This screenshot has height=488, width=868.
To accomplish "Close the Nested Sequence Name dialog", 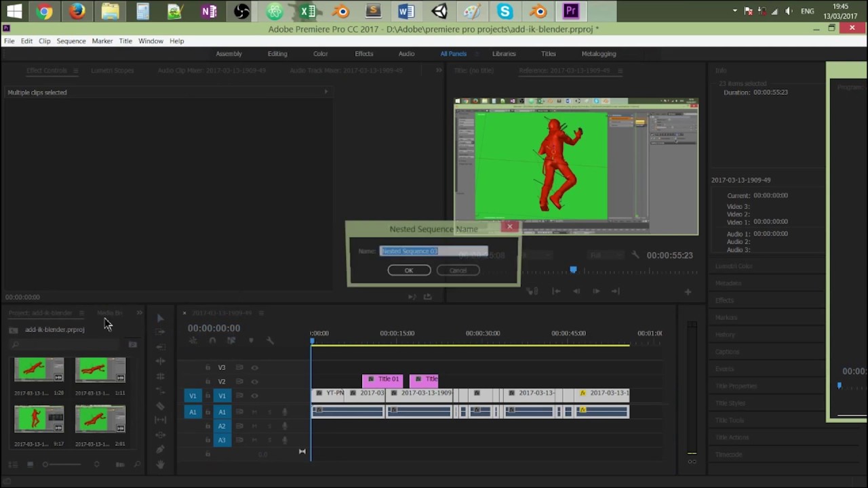I will pos(510,226).
